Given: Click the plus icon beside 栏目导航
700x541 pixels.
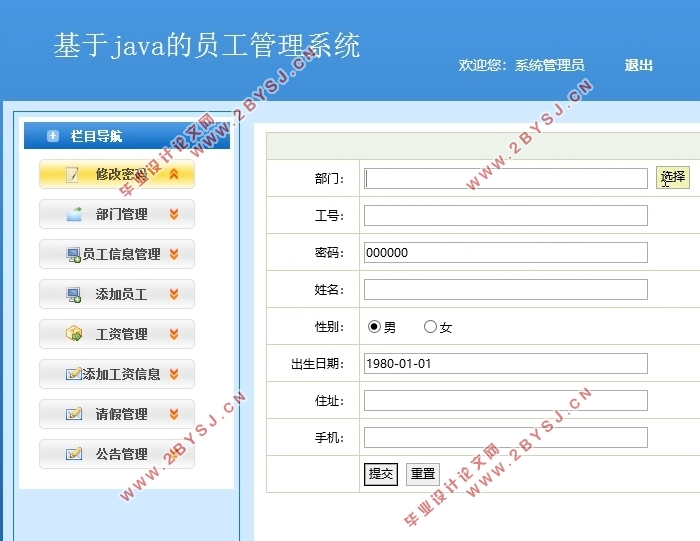Looking at the screenshot, I should 53,136.
